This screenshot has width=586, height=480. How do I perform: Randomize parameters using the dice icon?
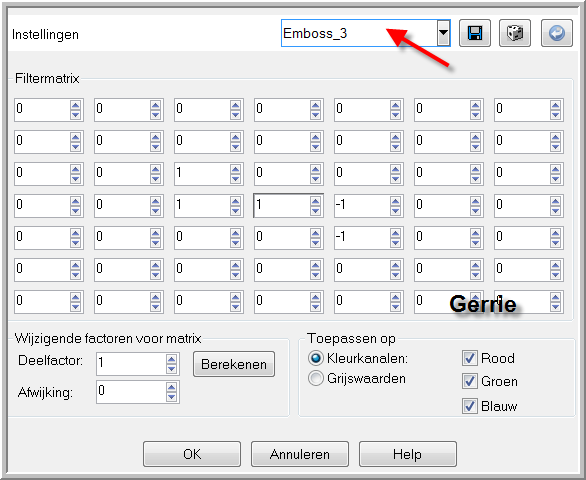515,33
